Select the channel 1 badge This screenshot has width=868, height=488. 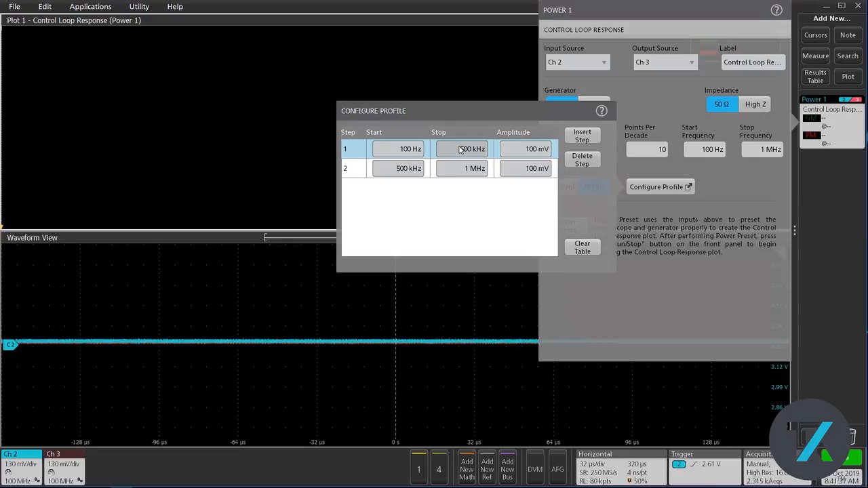click(418, 469)
